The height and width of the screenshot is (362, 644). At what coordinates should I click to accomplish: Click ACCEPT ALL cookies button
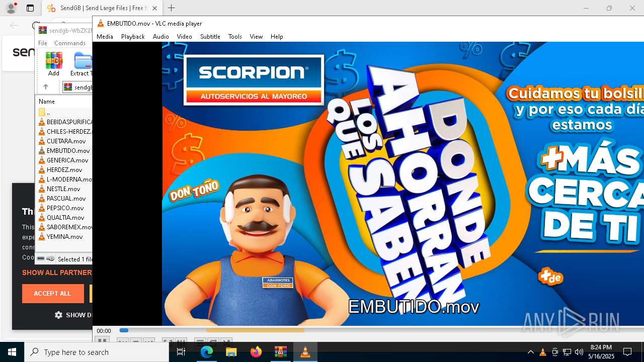53,293
